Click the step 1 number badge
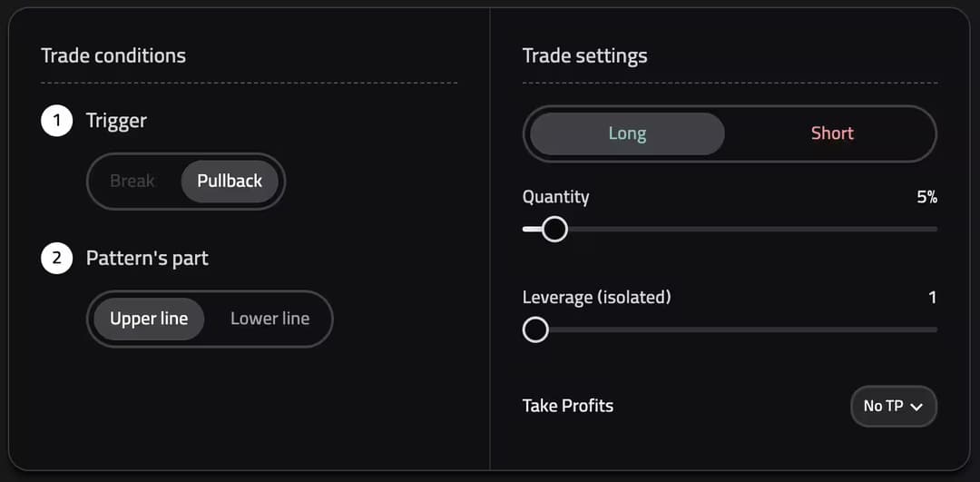This screenshot has height=482, width=980. coord(56,121)
